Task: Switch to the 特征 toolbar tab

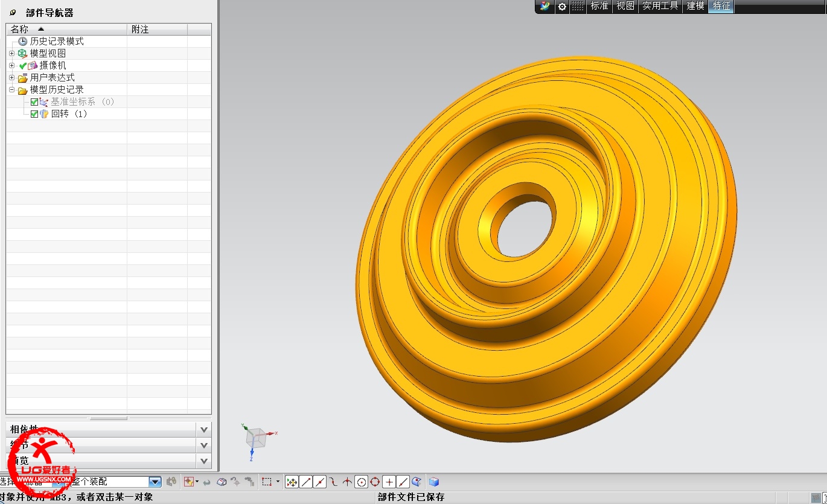Action: (721, 6)
